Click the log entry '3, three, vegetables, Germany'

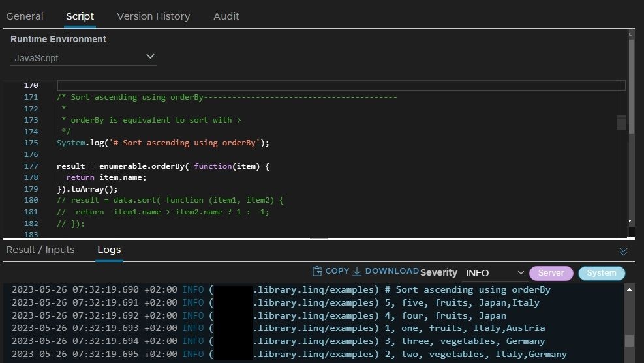click(465, 341)
